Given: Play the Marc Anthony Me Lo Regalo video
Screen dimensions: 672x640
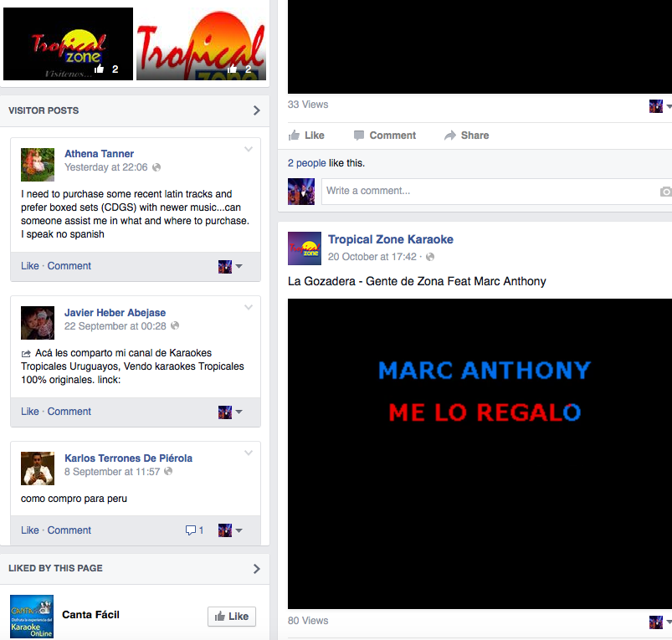Looking at the screenshot, I should 480,453.
